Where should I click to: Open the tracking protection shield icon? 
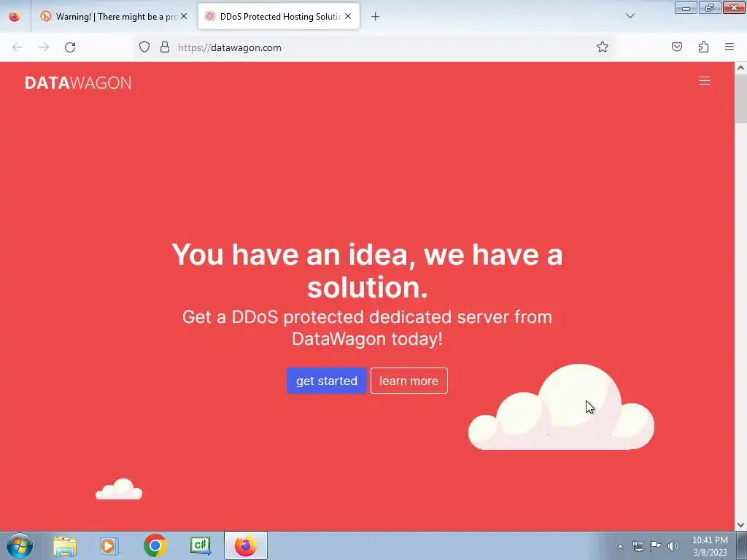(x=144, y=47)
